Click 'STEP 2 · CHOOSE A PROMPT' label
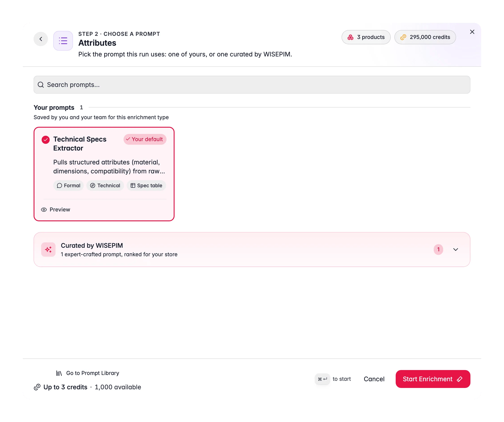 [119, 34]
